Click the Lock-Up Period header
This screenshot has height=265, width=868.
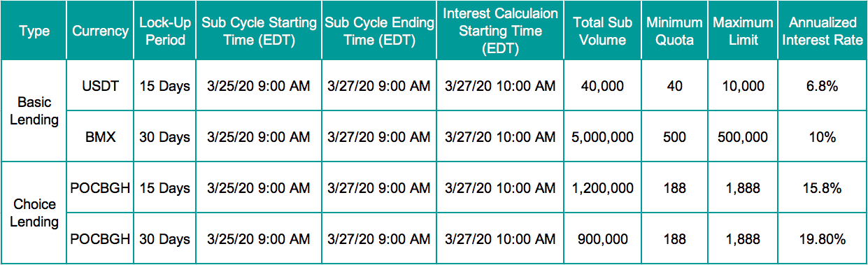click(x=165, y=31)
